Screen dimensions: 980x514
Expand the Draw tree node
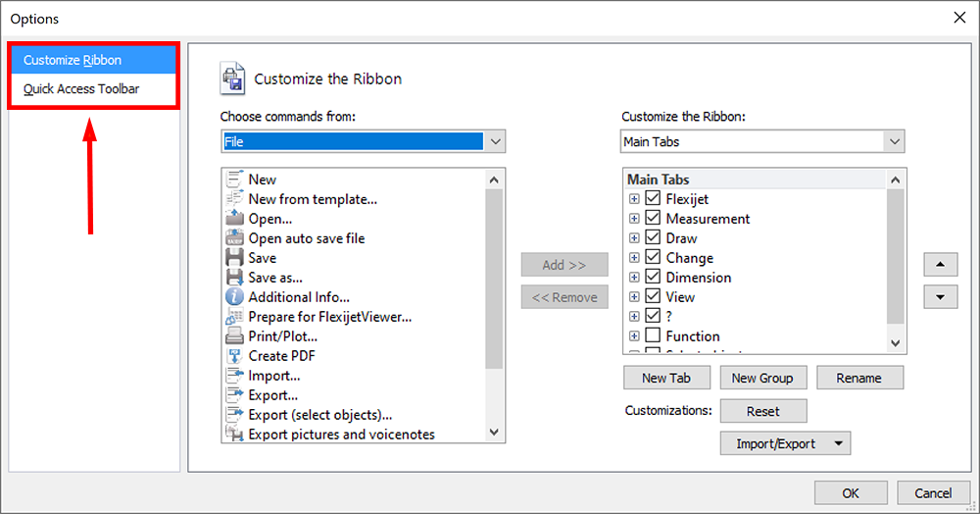click(x=634, y=238)
